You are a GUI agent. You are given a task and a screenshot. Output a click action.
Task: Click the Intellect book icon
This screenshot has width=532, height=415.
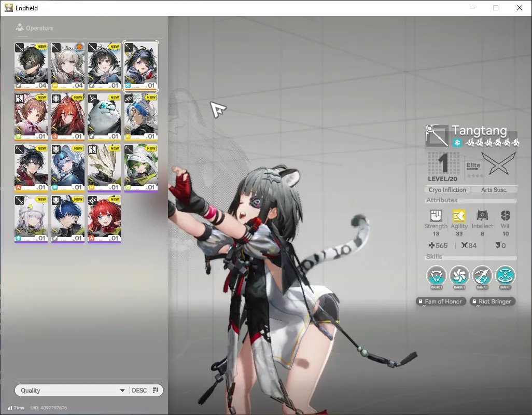pyautogui.click(x=482, y=215)
